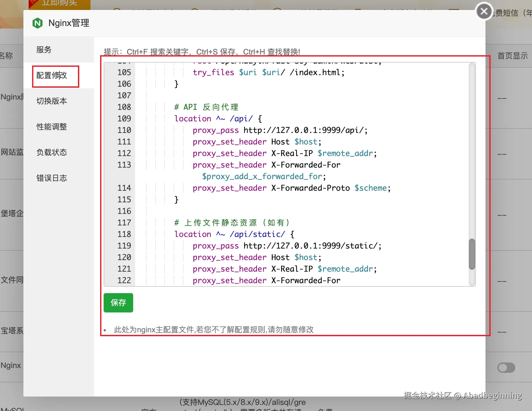
Task: Click the proxy_pass http://127.0.0.1:9999/api/ line
Action: [280, 130]
